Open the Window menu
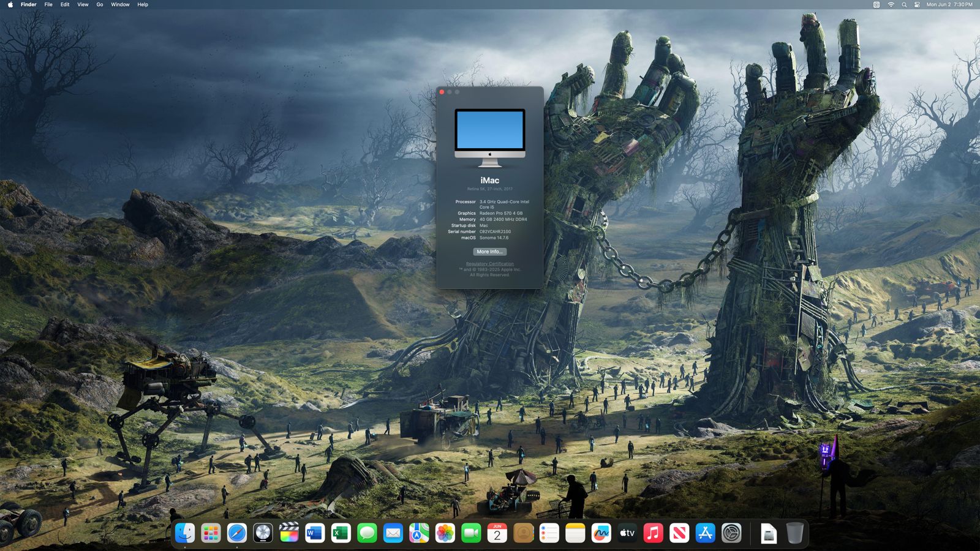Viewport: 980px width, 551px height. [x=120, y=4]
